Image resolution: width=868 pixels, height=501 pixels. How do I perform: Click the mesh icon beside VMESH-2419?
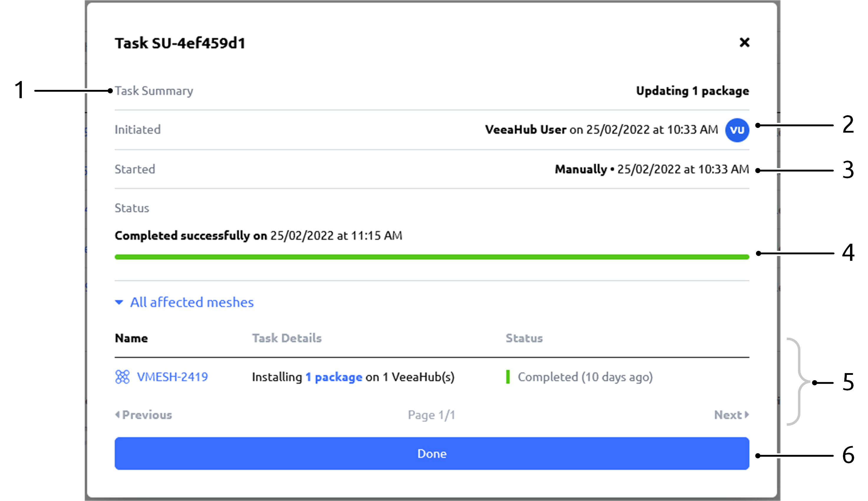click(122, 377)
